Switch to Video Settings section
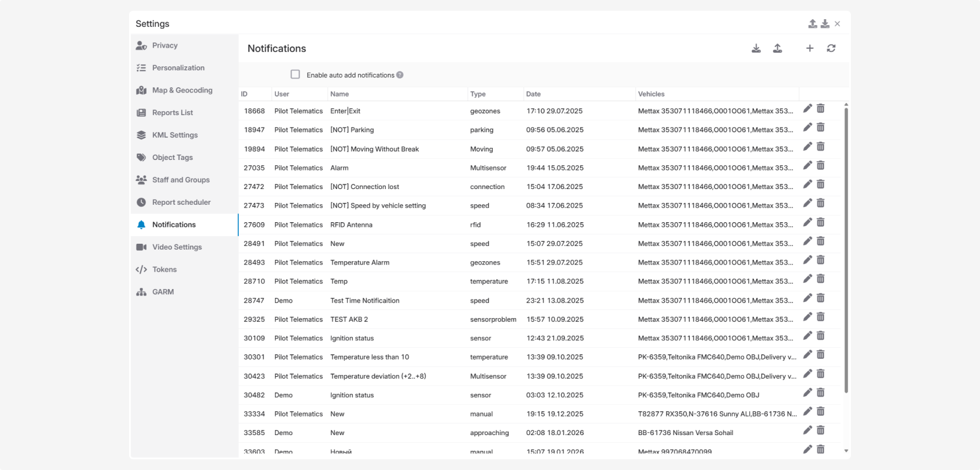Screen dimensions: 980x470 click(177, 247)
